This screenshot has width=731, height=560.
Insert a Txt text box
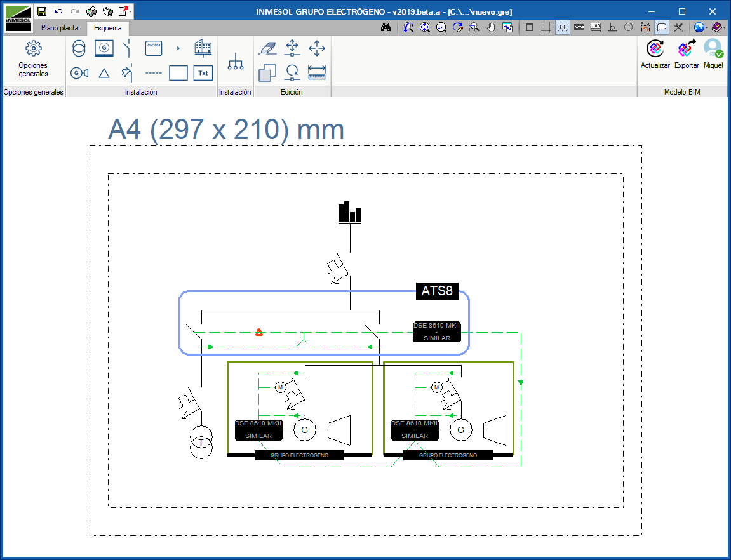pyautogui.click(x=203, y=72)
